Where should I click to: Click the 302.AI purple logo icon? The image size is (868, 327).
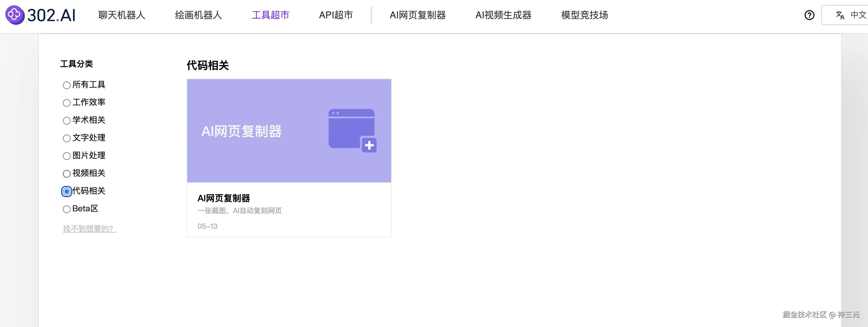[x=14, y=15]
